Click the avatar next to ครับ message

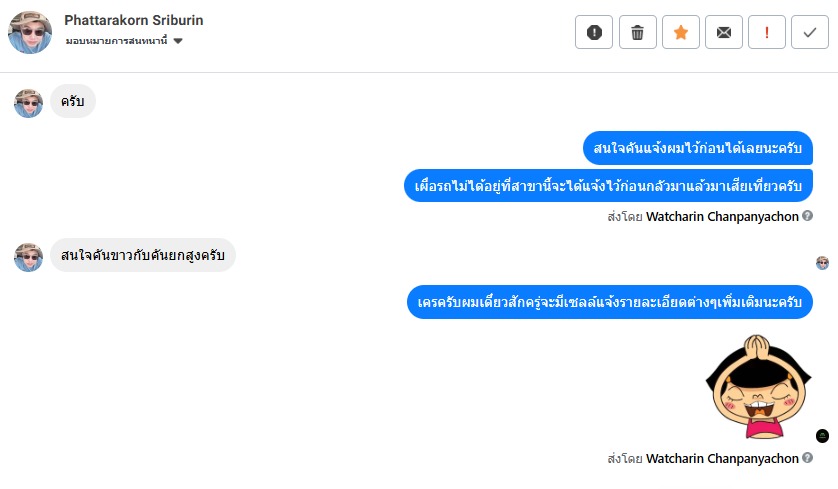28,102
